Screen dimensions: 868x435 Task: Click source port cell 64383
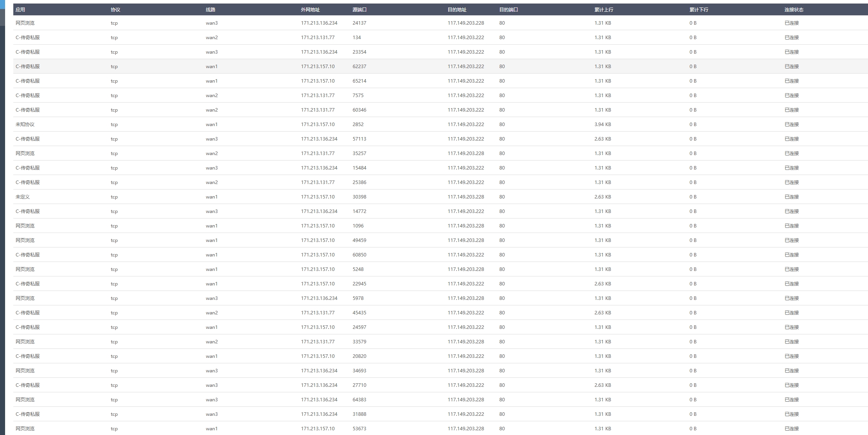359,400
